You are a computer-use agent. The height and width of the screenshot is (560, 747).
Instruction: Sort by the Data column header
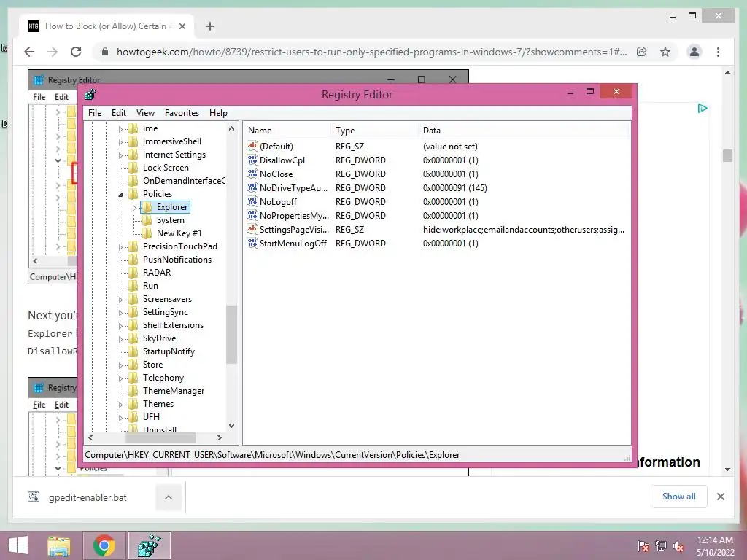524,130
